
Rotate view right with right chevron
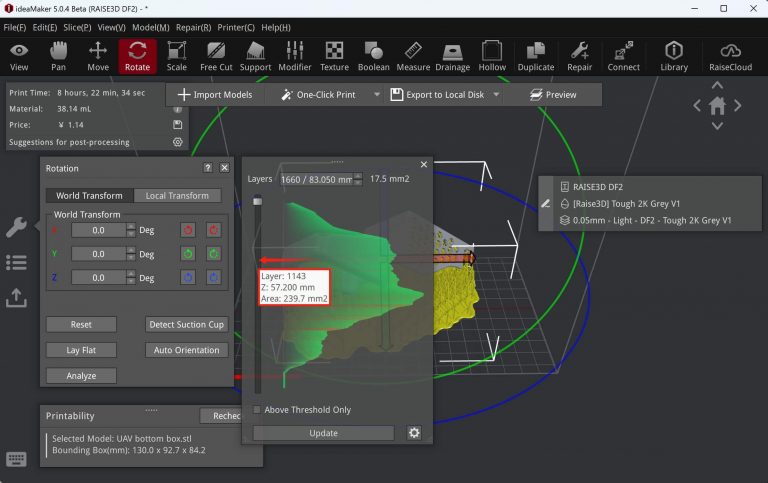[738, 105]
